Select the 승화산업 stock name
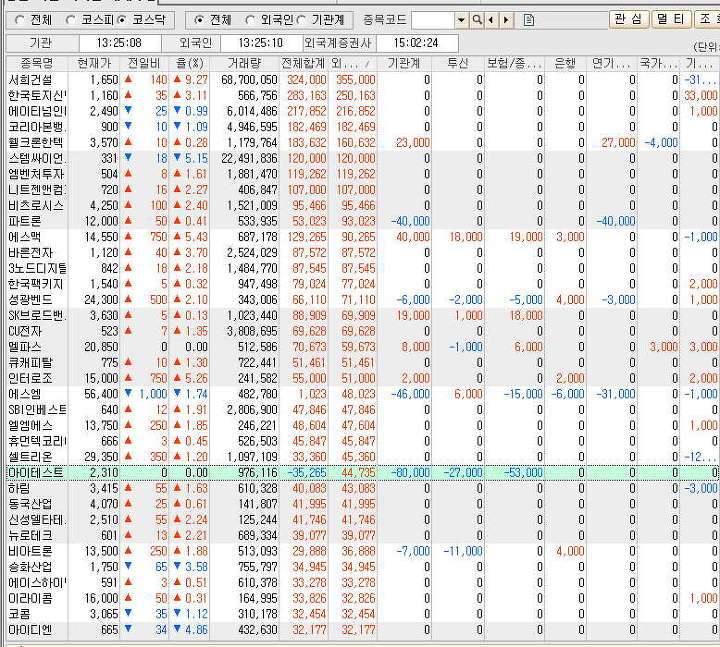The image size is (720, 647). [30, 567]
